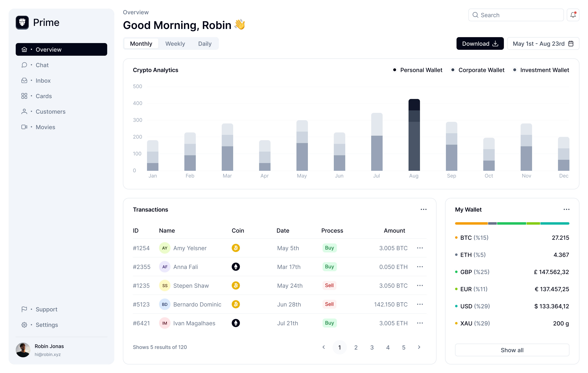The width and height of the screenshot is (588, 373).
Task: Open the Transactions options menu
Action: [424, 209]
